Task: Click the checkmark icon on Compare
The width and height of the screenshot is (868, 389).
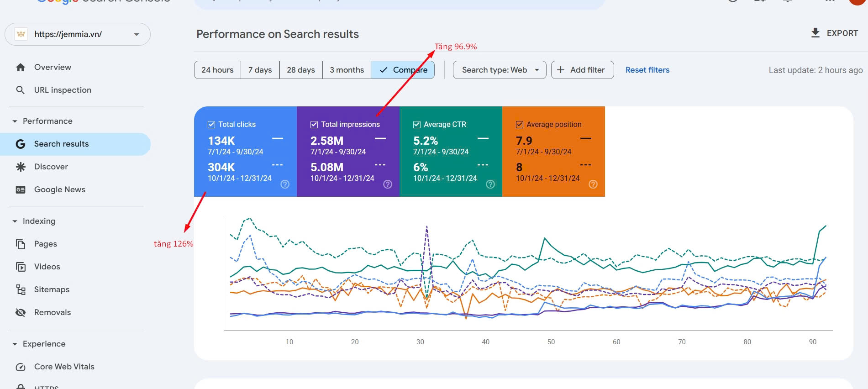Action: pyautogui.click(x=384, y=70)
